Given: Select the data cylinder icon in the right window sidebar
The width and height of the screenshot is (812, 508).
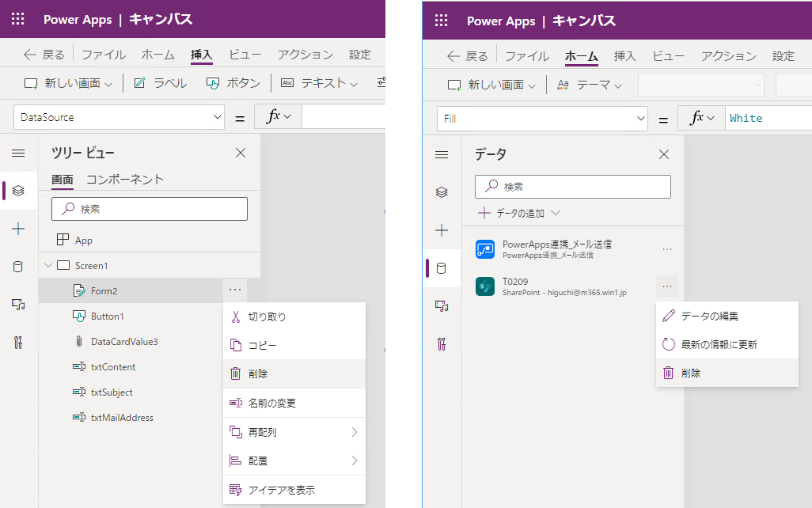Looking at the screenshot, I should click(x=442, y=268).
